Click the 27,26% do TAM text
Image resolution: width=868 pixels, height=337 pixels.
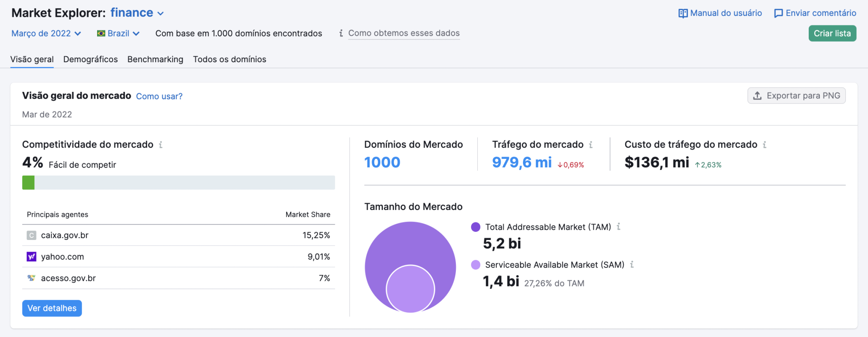click(554, 283)
